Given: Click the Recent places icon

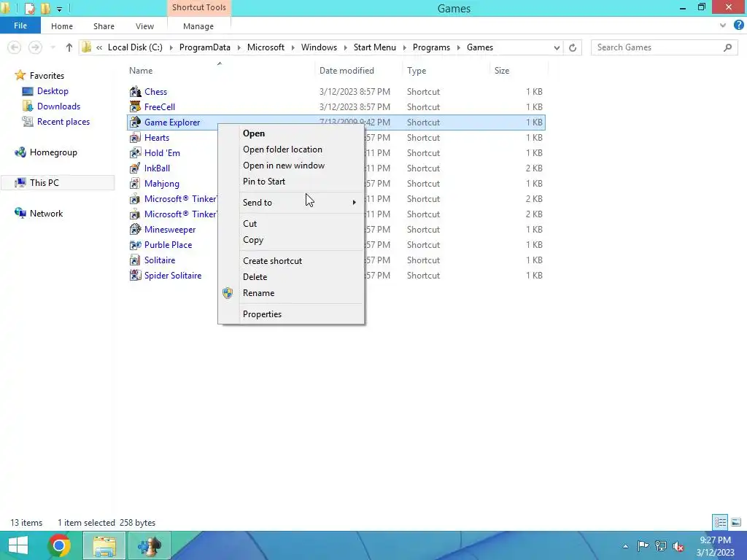Looking at the screenshot, I should point(28,122).
